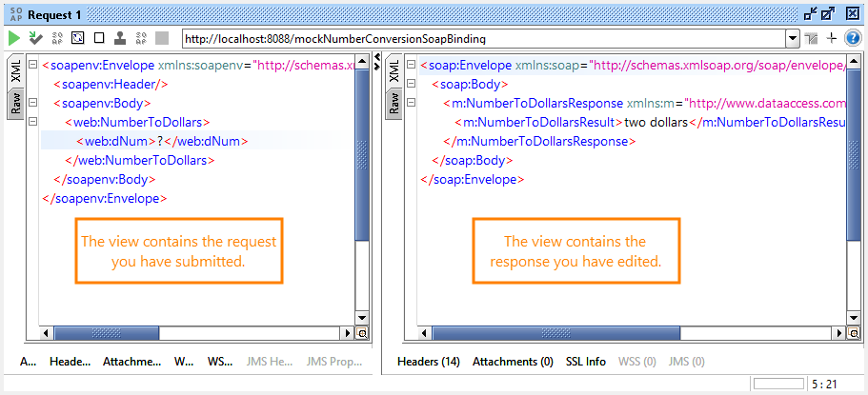
Task: Open the SSL Info tab
Action: point(586,362)
